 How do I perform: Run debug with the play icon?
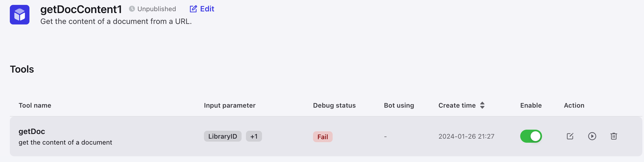click(x=592, y=136)
